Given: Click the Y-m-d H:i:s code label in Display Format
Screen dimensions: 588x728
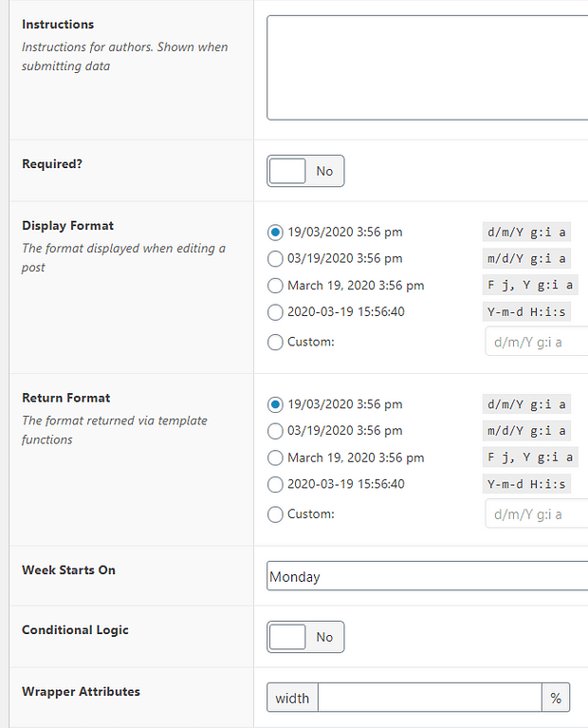Looking at the screenshot, I should pyautogui.click(x=527, y=311).
